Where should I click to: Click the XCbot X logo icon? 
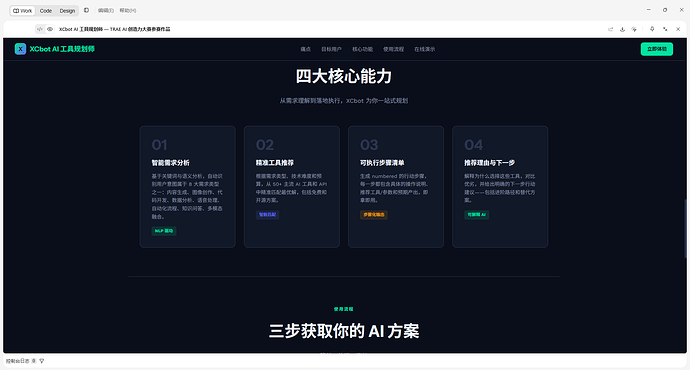[x=20, y=49]
